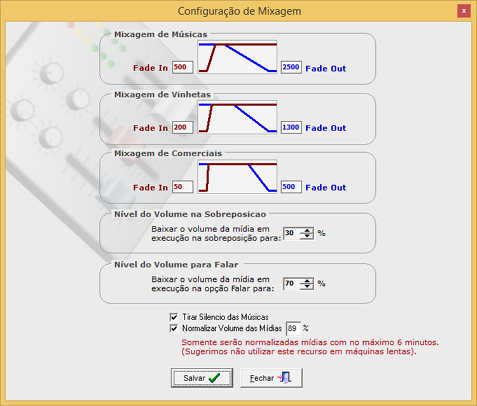Toggle Normalizar Volume das Mídias checkbox
Viewport: 477px width, 406px height.
[174, 328]
